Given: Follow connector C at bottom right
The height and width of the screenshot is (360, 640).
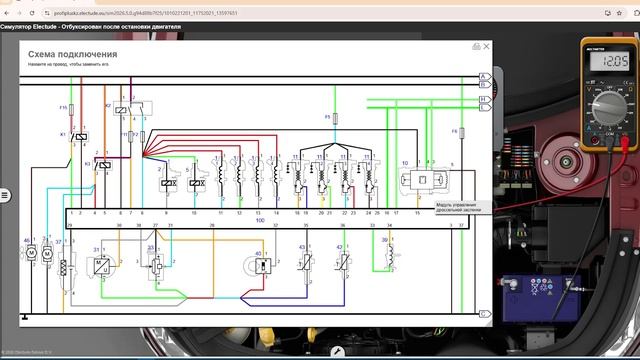Looking at the screenshot, I should point(484,314).
